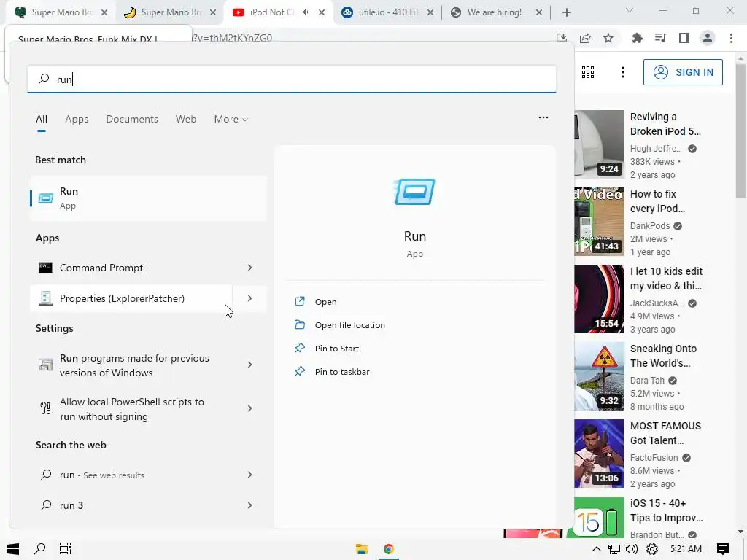Click the YouTube page vertical scrollbar
Viewport: 747px width, 560px height.
click(740, 131)
